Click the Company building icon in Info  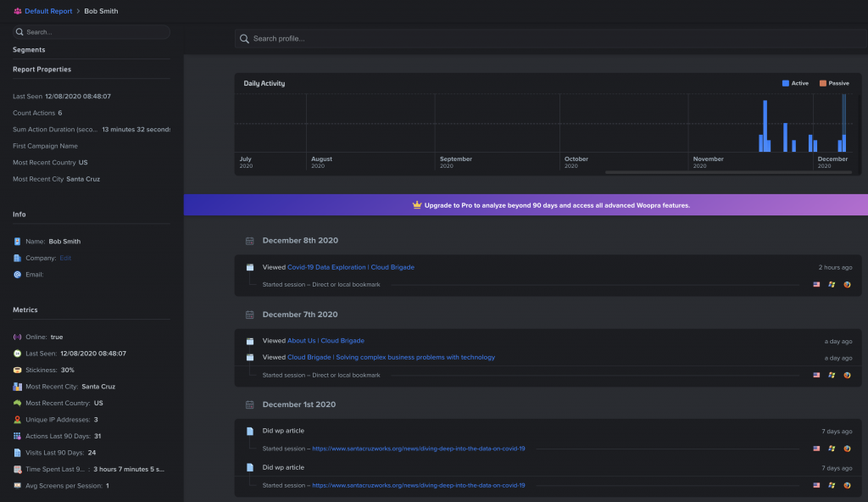(x=17, y=258)
